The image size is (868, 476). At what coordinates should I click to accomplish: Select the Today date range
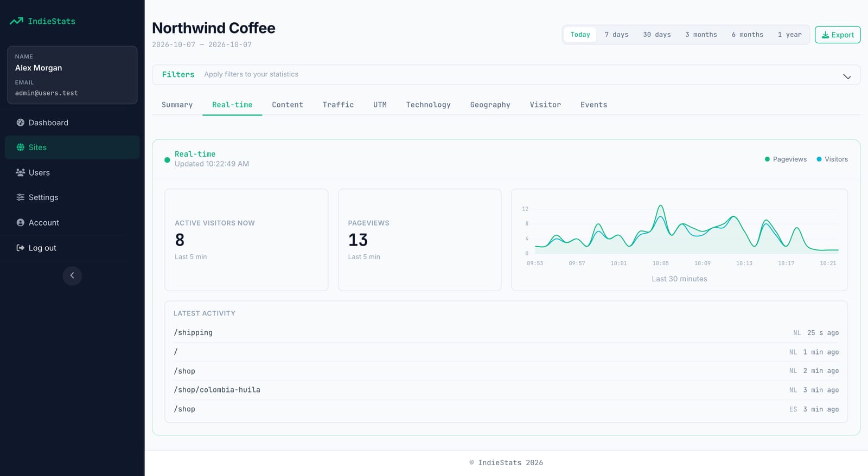pyautogui.click(x=580, y=35)
